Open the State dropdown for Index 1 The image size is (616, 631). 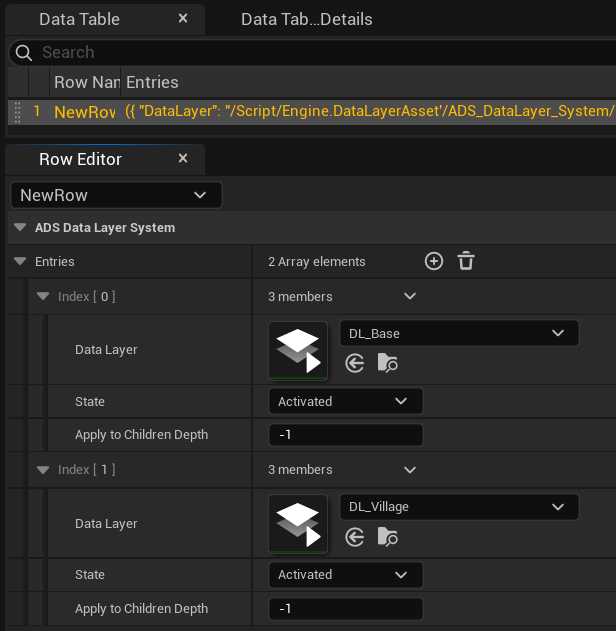(346, 575)
